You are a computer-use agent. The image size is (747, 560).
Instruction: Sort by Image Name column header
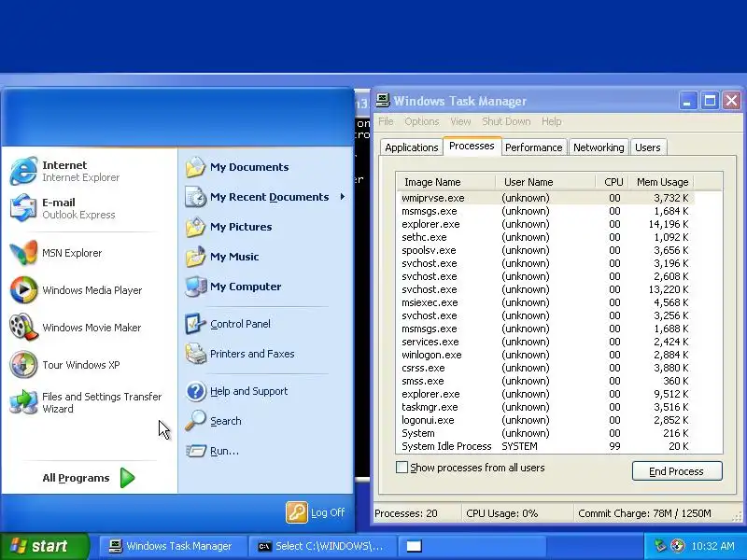pos(445,182)
